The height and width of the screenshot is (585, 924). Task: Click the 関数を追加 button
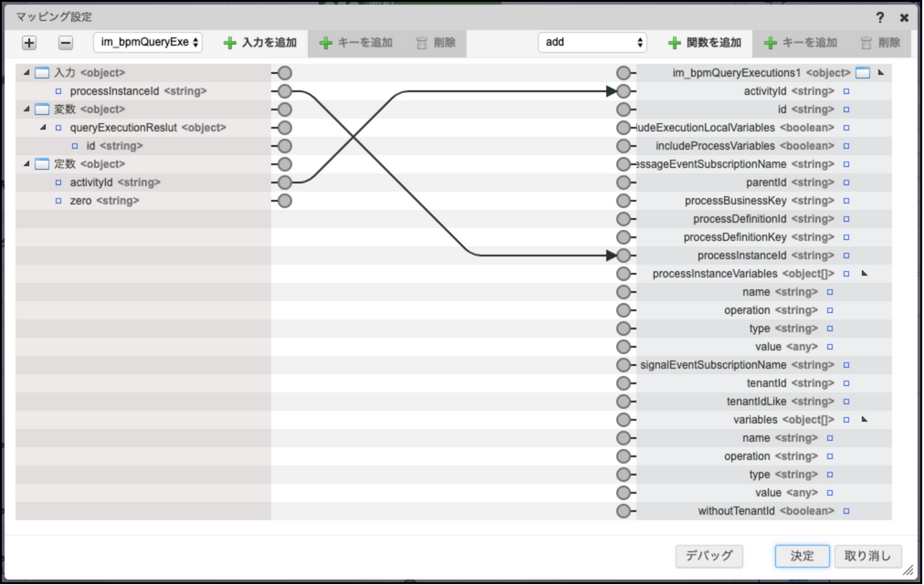(x=705, y=42)
